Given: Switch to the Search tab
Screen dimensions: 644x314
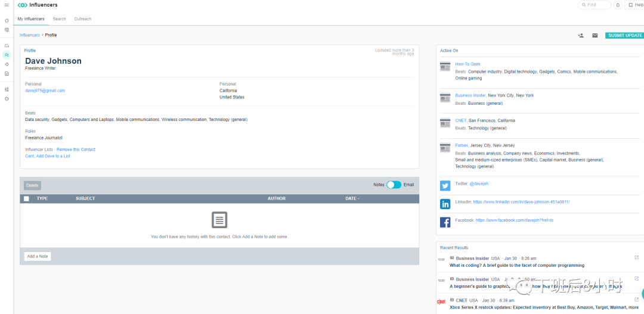Looking at the screenshot, I should click(59, 19).
